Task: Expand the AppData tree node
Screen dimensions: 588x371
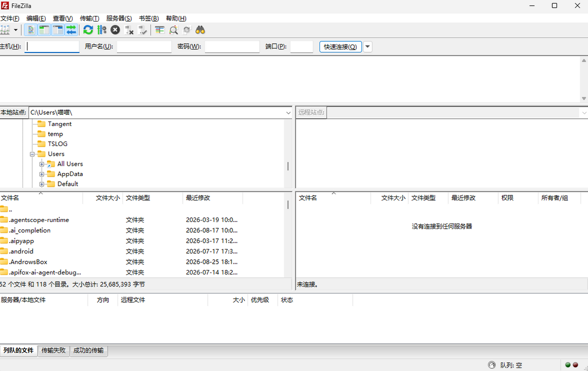Action: coord(42,174)
